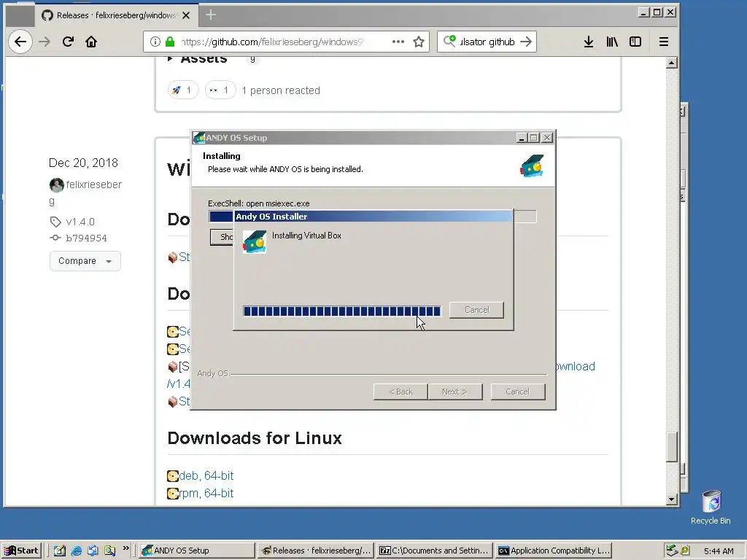Click the 'Downloads for Linux' heading
747x560 pixels.
(255, 438)
